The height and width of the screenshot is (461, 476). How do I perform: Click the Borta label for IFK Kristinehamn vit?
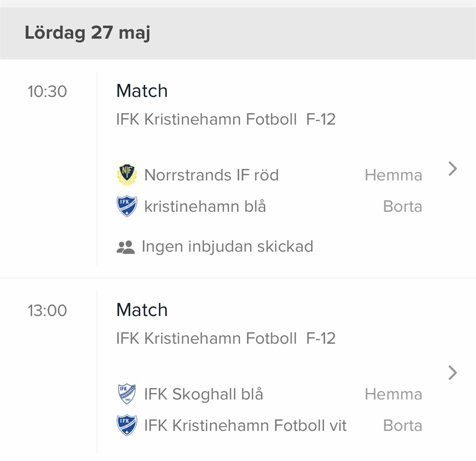[x=402, y=425]
